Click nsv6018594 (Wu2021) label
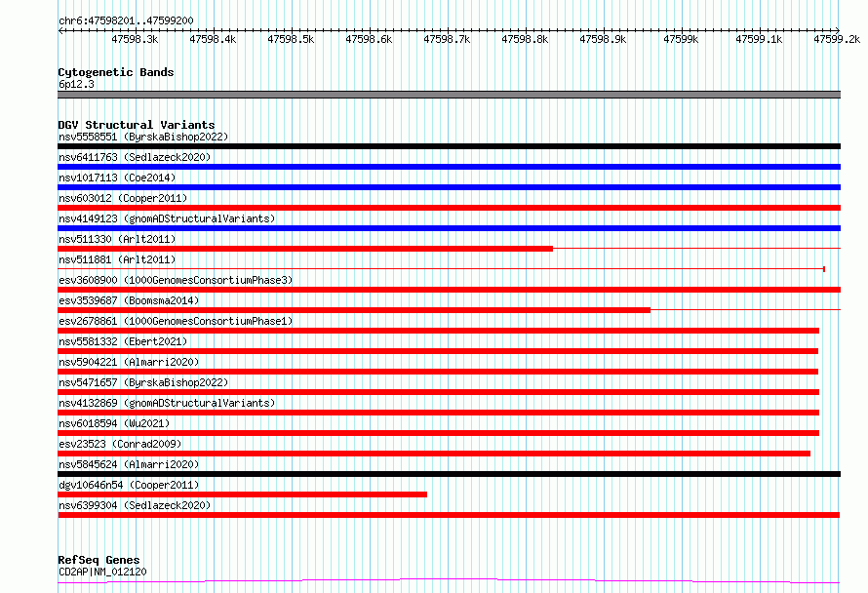Viewport: 868px width, 593px height. [x=114, y=423]
